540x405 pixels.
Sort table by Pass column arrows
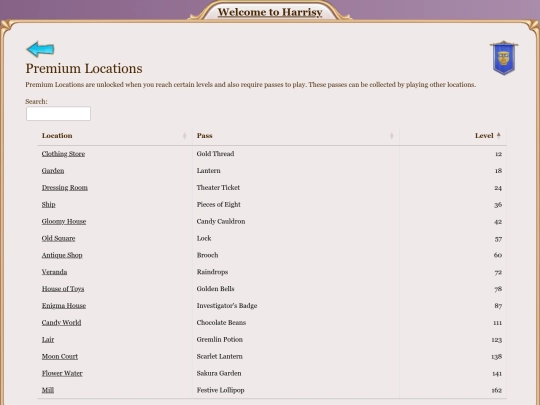tap(392, 136)
